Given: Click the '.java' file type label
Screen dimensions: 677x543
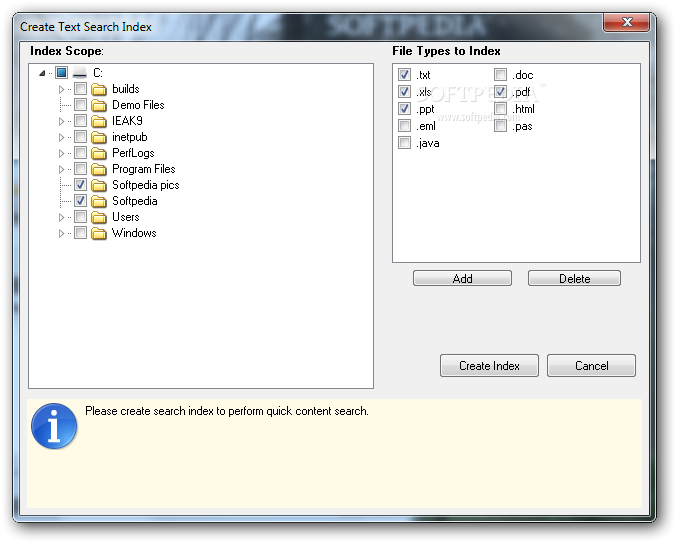Looking at the screenshot, I should tap(428, 143).
